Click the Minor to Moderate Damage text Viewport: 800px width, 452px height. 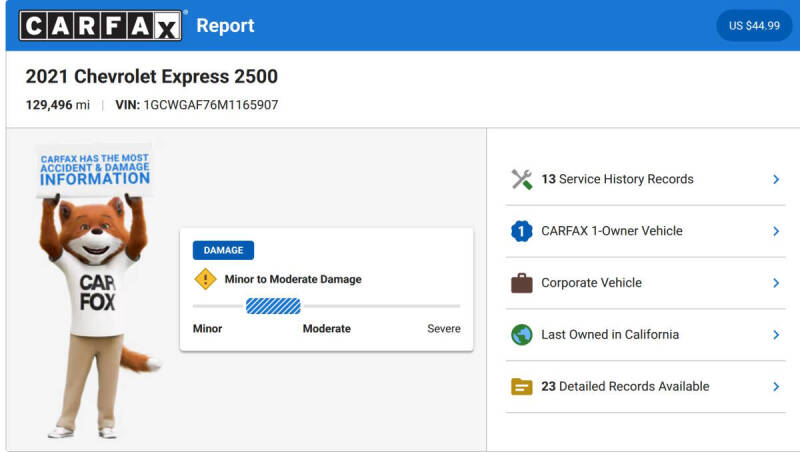(x=293, y=279)
